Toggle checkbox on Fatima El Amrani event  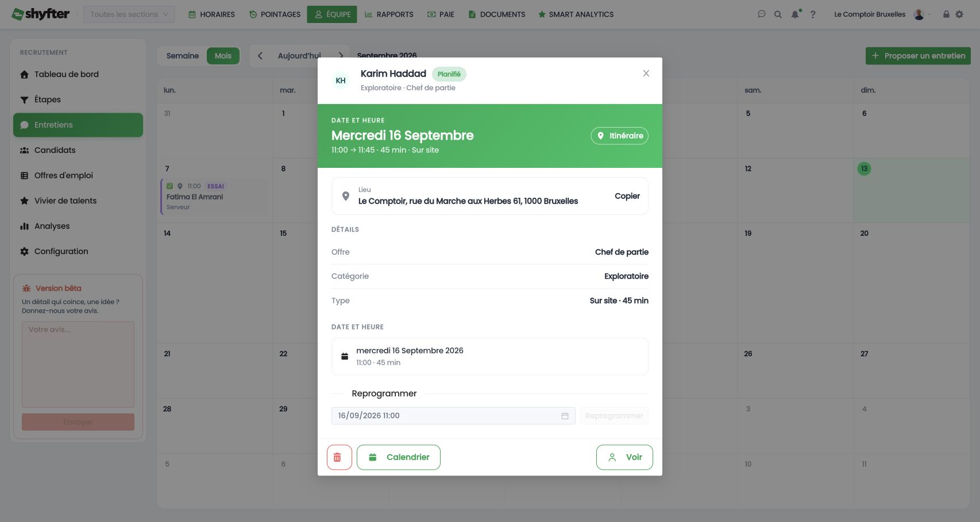170,186
